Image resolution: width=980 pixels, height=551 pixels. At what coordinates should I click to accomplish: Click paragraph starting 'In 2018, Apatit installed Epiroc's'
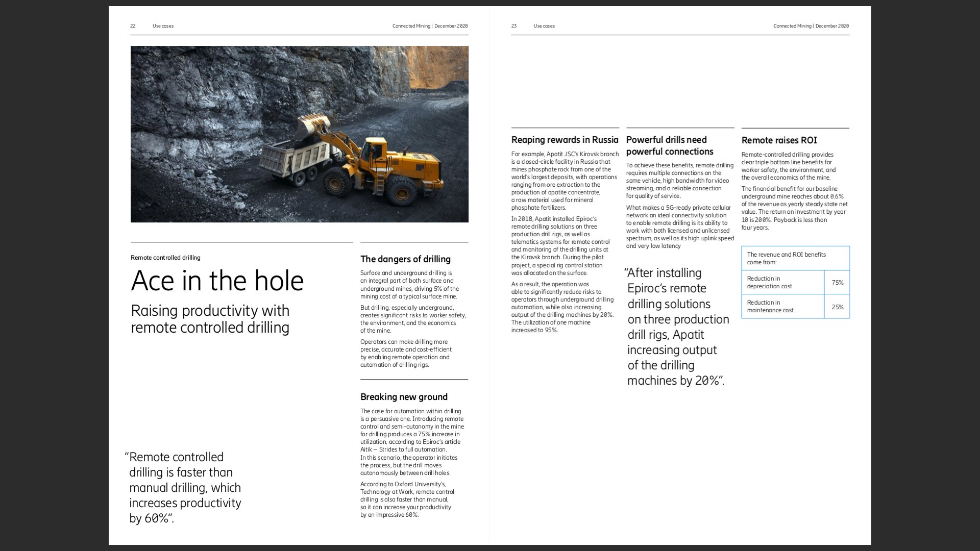[560, 246]
